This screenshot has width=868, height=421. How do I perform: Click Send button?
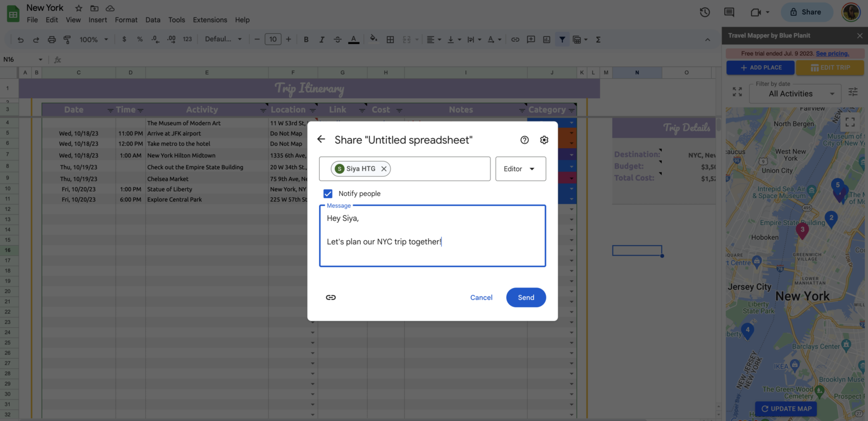(526, 297)
